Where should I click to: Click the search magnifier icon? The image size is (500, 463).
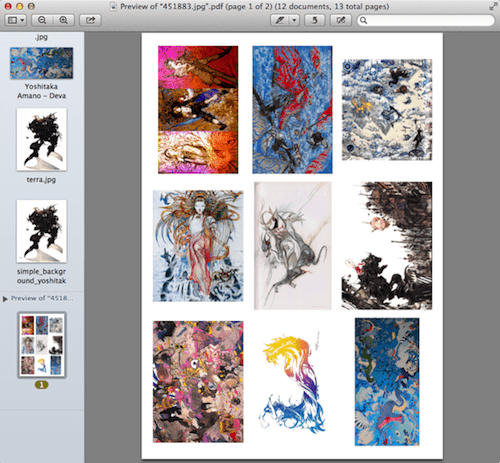tap(364, 21)
